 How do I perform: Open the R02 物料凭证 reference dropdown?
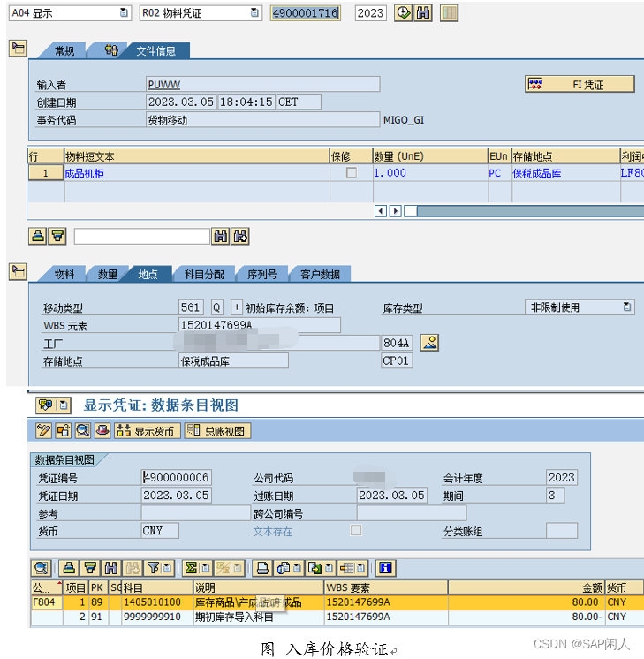click(254, 12)
